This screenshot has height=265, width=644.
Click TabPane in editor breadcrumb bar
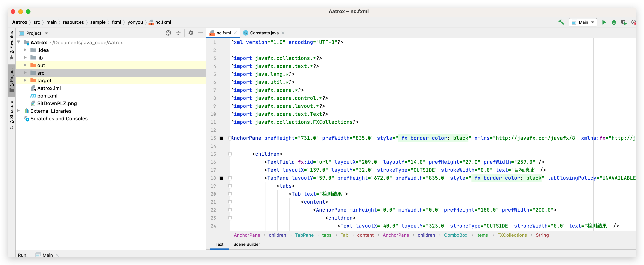pos(304,235)
